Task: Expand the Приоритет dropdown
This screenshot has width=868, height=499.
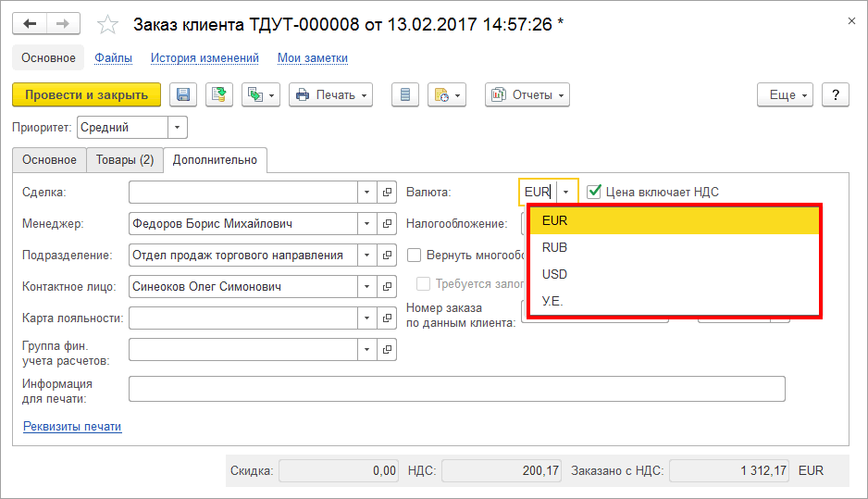Action: (178, 128)
